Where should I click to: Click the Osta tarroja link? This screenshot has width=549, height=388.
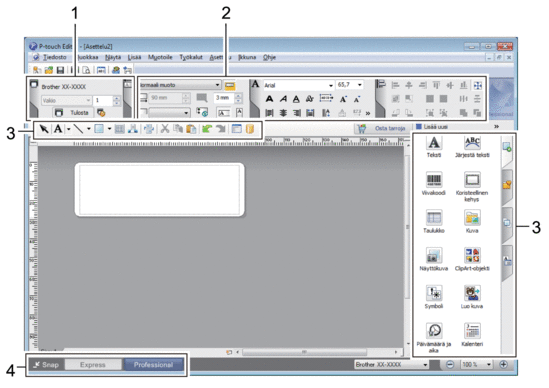pyautogui.click(x=390, y=129)
